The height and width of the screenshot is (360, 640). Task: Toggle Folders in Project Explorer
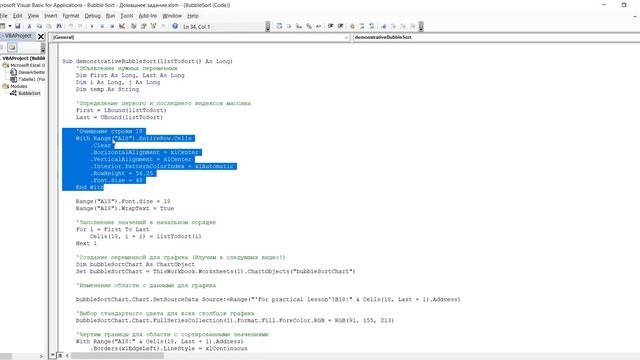click(x=12, y=48)
